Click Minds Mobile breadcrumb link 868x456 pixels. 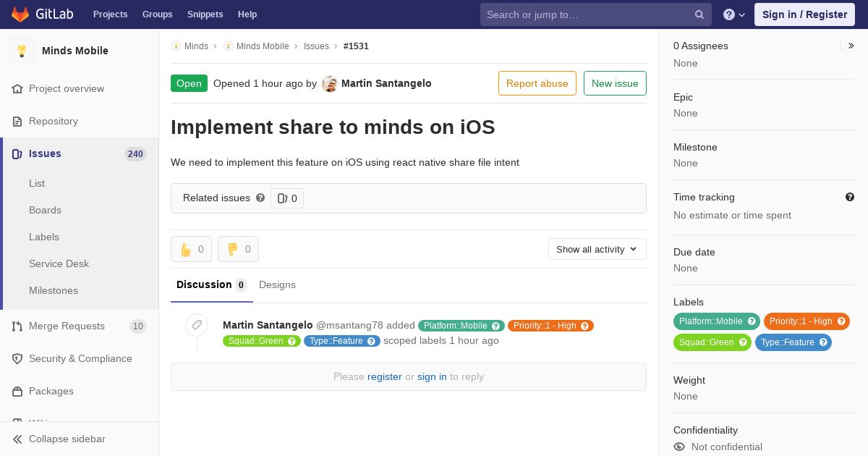[x=263, y=46]
